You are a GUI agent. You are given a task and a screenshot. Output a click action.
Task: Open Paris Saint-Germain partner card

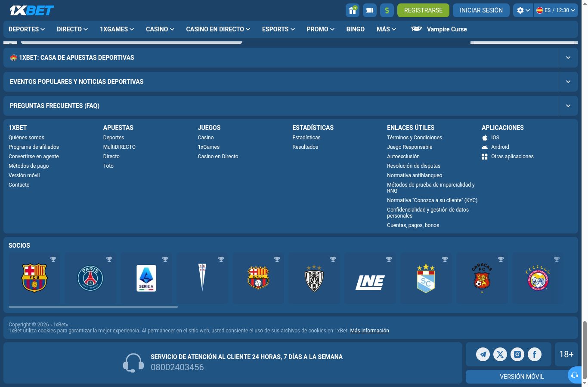(90, 278)
